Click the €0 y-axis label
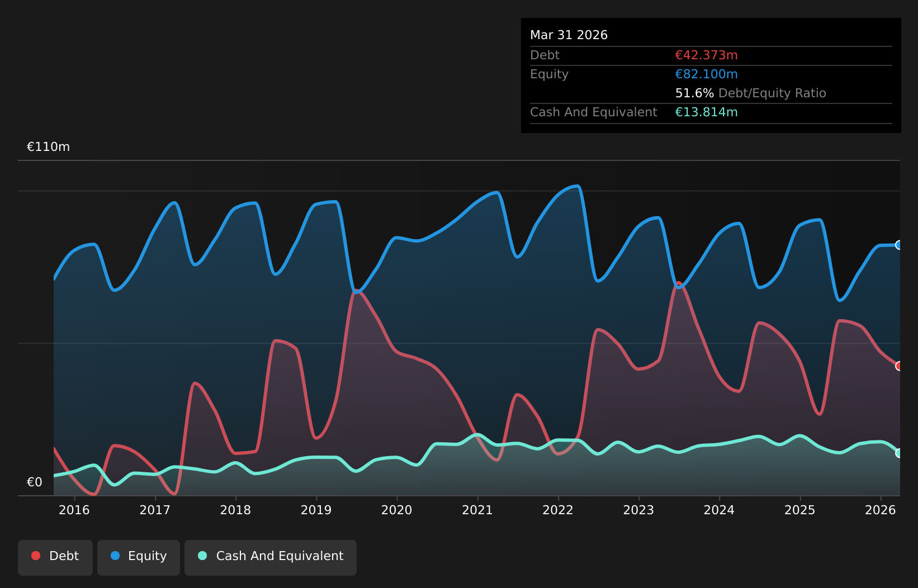This screenshot has height=588, width=918. [x=35, y=482]
